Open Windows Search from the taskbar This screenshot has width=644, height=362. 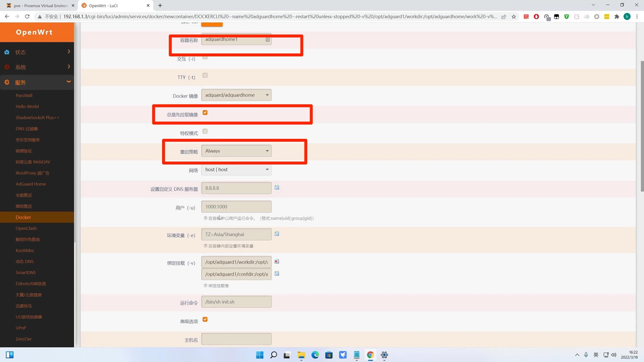click(273, 355)
